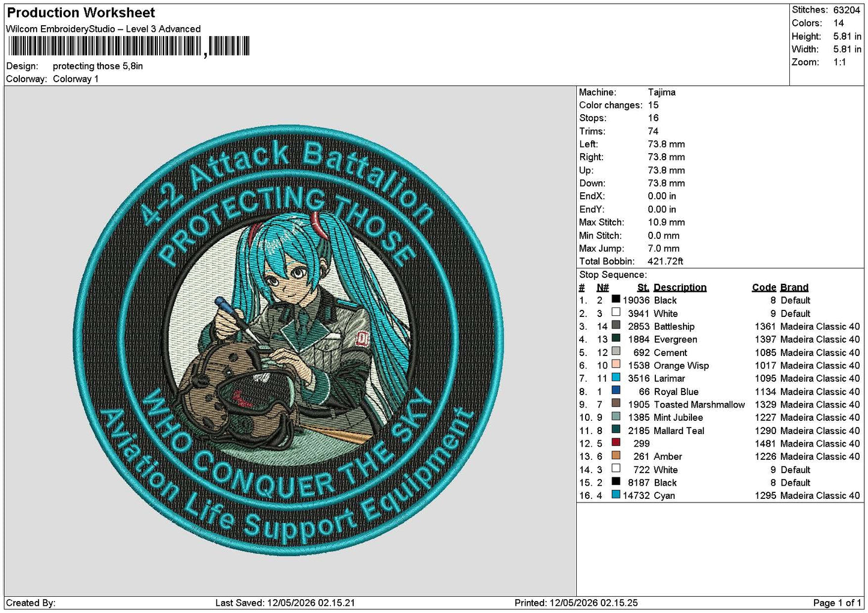Click the Height value '5.81 in'
Image resolution: width=868 pixels, height=613 pixels.
(x=847, y=36)
